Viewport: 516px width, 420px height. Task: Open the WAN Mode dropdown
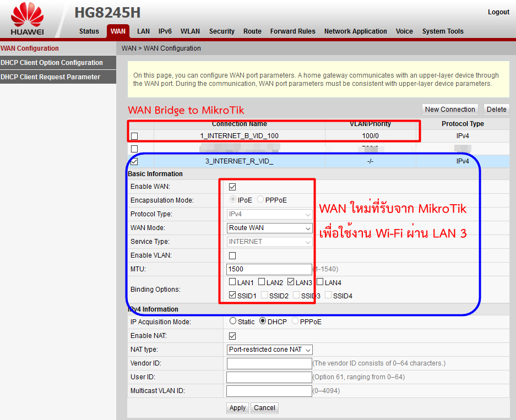pos(269,228)
